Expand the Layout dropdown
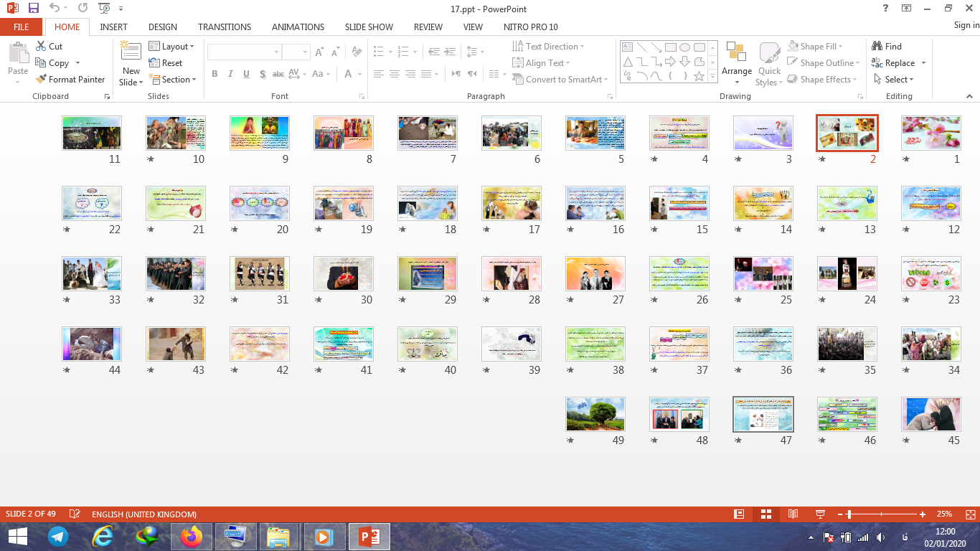The width and height of the screenshot is (980, 551). tap(171, 47)
